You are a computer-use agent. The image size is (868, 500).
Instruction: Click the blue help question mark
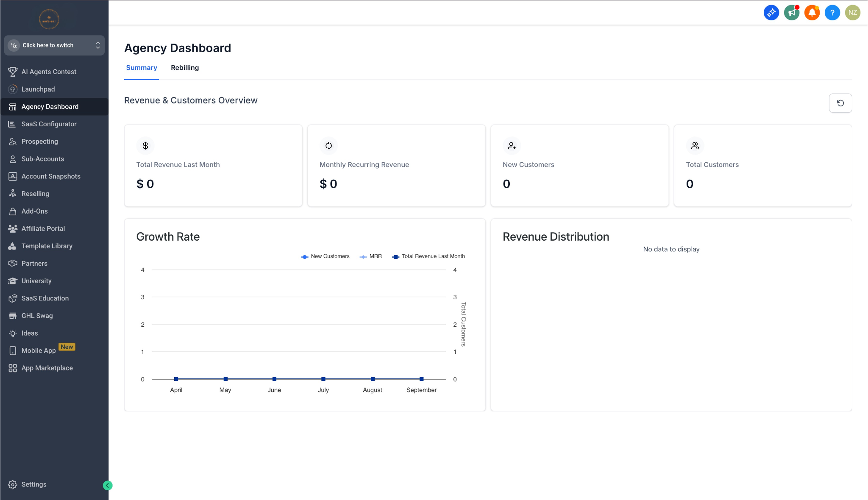tap(832, 12)
